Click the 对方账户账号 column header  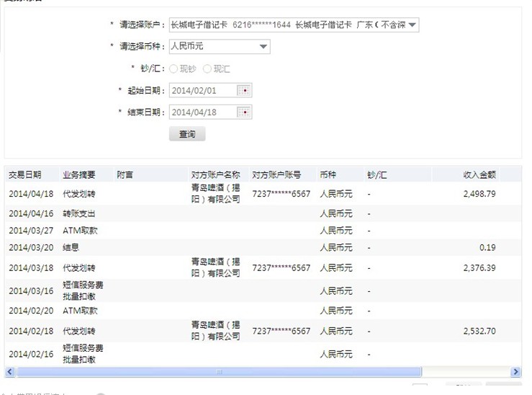tap(276, 175)
